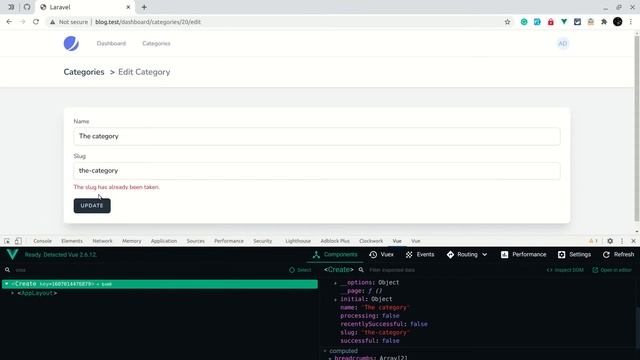Click the Vue logo in devtools panel

12,254
